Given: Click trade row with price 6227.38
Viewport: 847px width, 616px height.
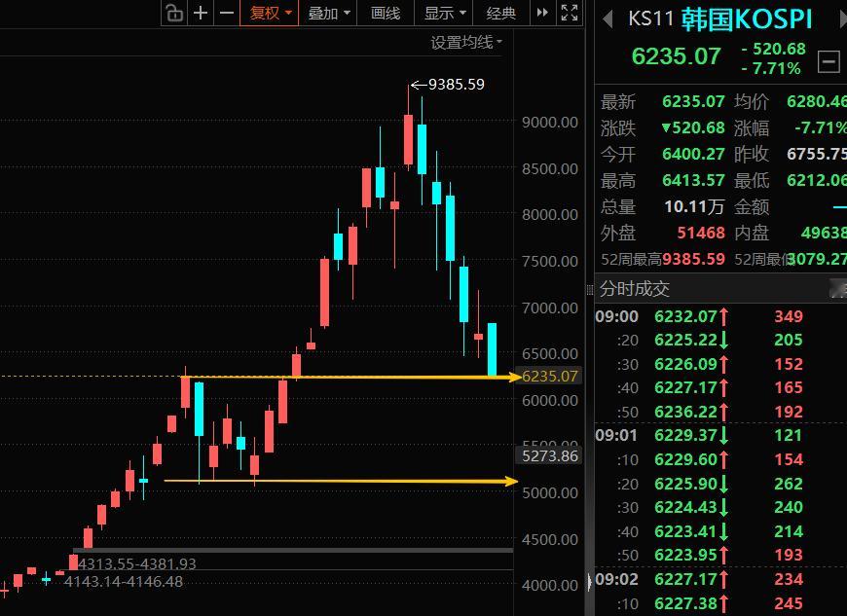Looking at the screenshot, I should pos(720,603).
